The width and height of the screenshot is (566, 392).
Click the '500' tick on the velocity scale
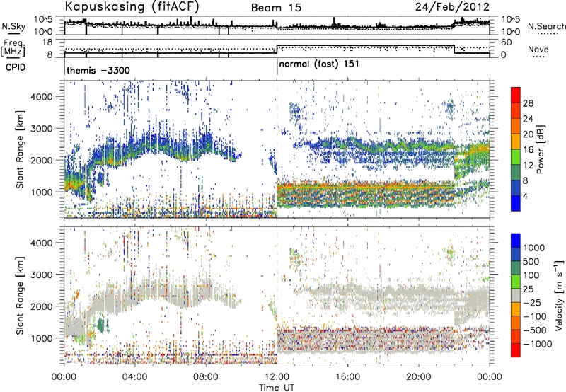point(531,261)
